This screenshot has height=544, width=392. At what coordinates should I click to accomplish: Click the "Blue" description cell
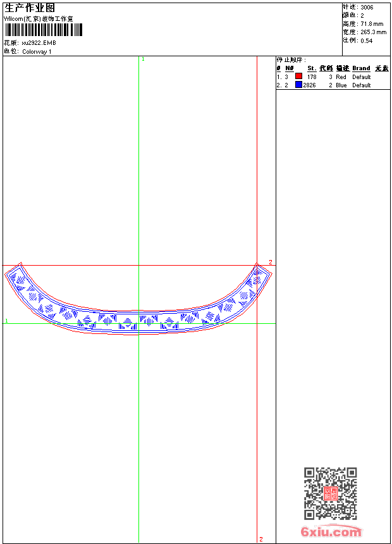click(x=341, y=85)
